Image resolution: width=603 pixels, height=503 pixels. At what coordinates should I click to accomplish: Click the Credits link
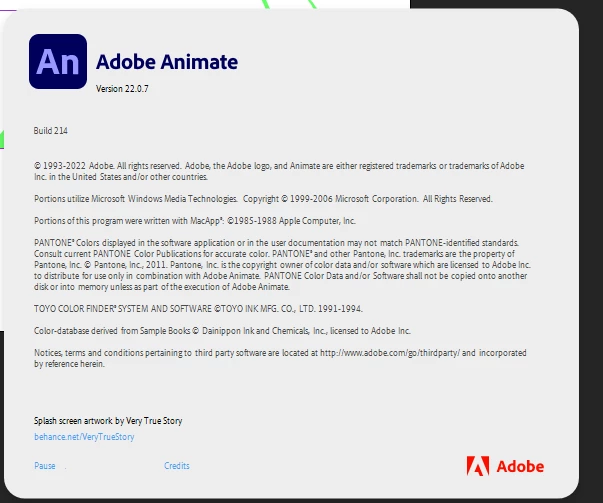point(177,466)
